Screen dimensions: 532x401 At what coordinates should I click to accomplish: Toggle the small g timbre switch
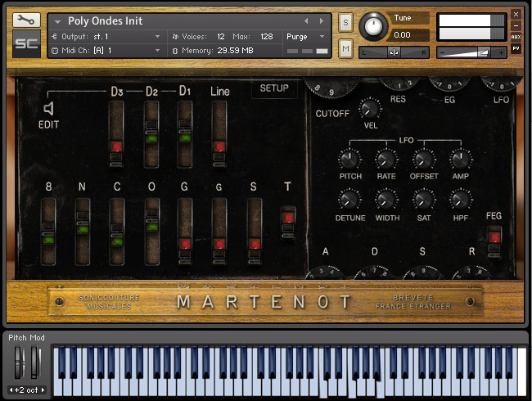pyautogui.click(x=219, y=232)
